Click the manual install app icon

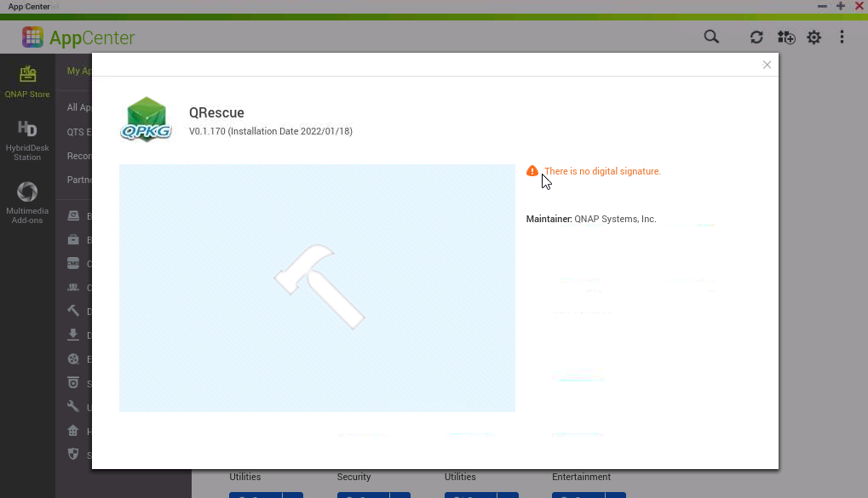[x=785, y=37]
